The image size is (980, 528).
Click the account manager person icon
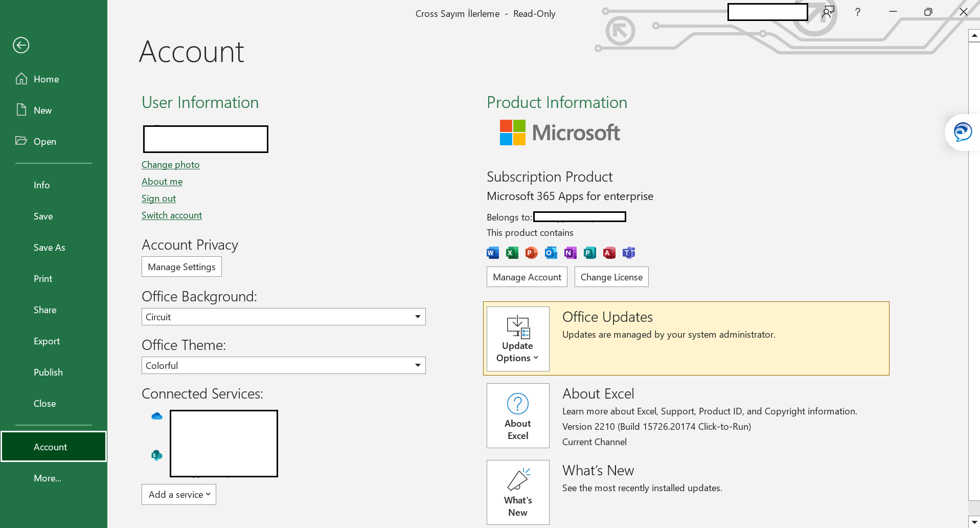pyautogui.click(x=828, y=12)
